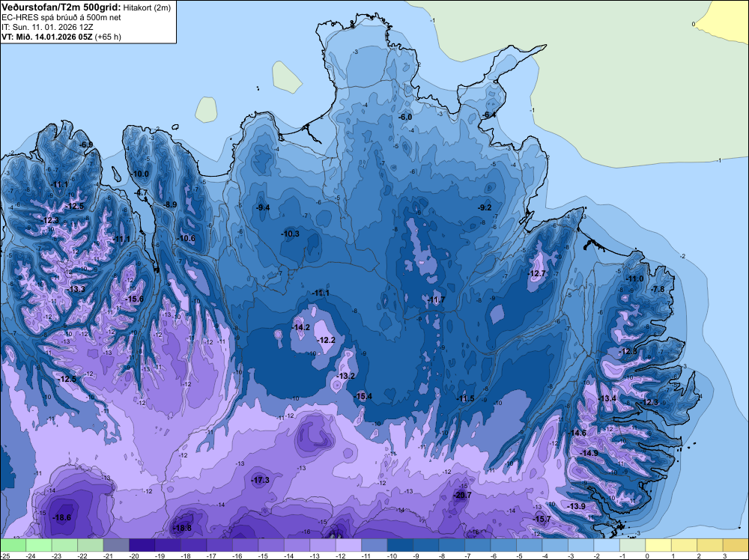This screenshot has height=560, width=749.
Task: Click the legend swatch above the -25 label
Action: 13,545
